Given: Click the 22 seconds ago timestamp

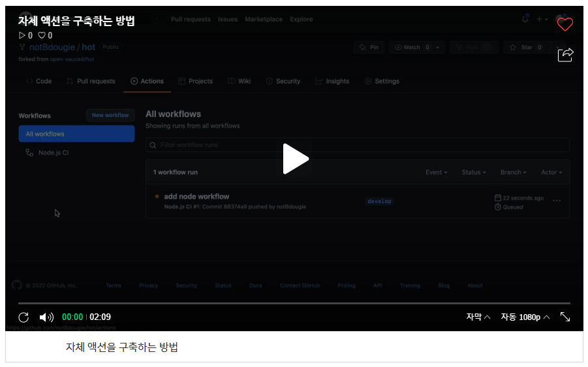Looking at the screenshot, I should (x=523, y=198).
